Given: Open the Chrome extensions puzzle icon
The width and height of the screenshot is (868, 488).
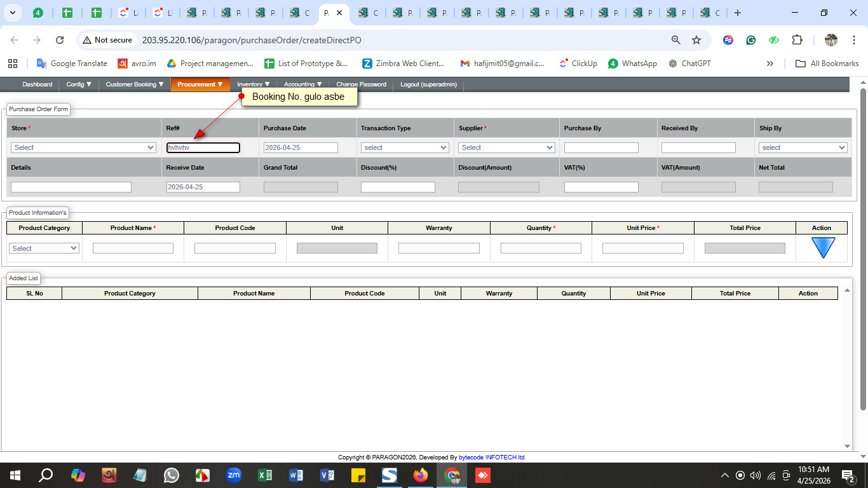Looking at the screenshot, I should [797, 40].
